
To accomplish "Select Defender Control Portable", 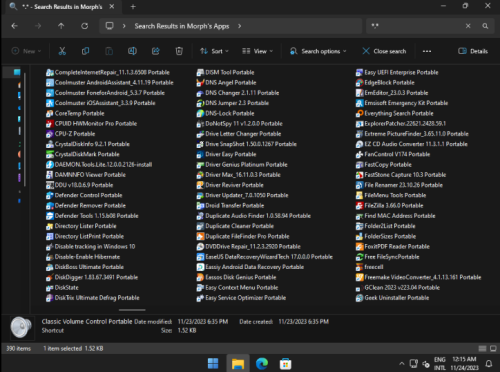I will point(84,195).
